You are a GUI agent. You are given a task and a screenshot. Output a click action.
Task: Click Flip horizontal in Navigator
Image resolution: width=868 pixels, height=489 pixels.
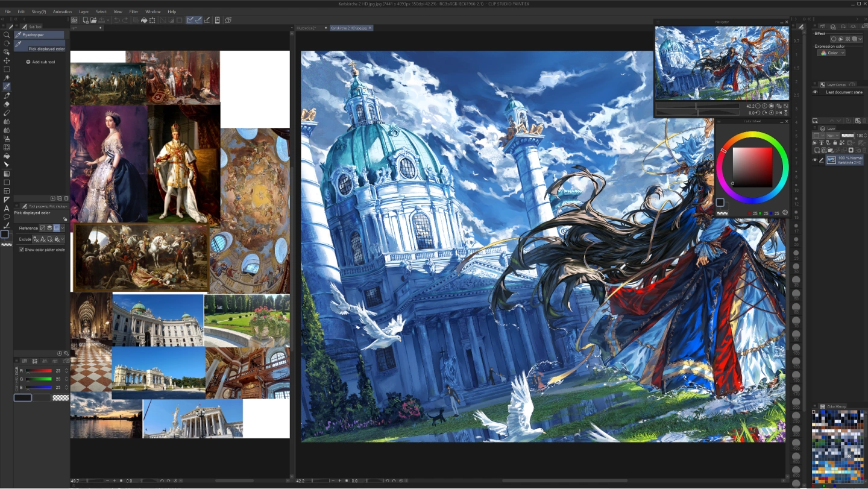[x=779, y=113]
